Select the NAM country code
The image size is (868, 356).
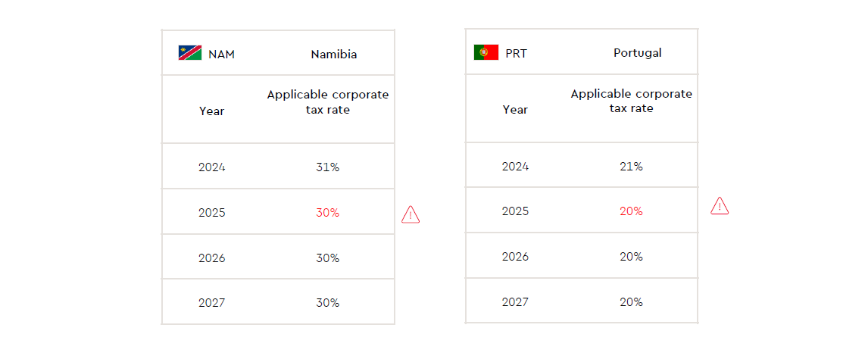coord(221,55)
